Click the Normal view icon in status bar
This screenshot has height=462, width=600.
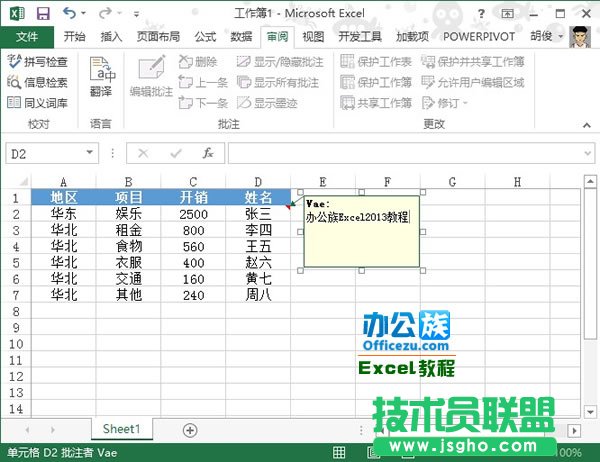(x=339, y=452)
